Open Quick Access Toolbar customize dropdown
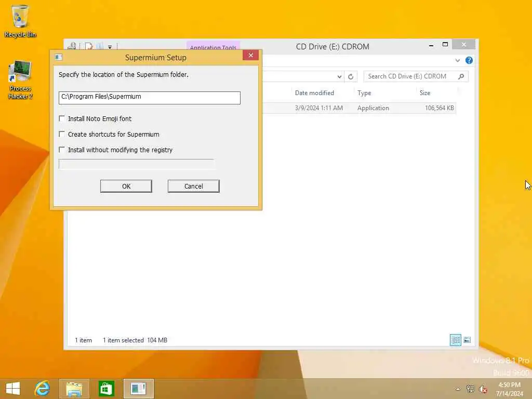532x399 pixels. tap(110, 47)
